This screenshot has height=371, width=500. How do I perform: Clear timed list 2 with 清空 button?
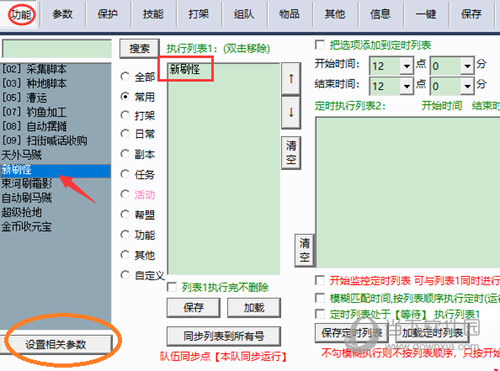pos(304,250)
